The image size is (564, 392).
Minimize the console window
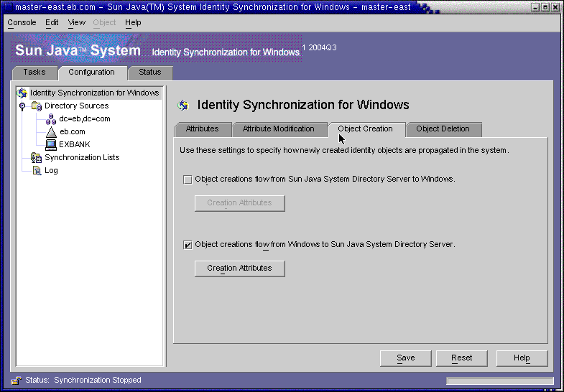coord(536,7)
